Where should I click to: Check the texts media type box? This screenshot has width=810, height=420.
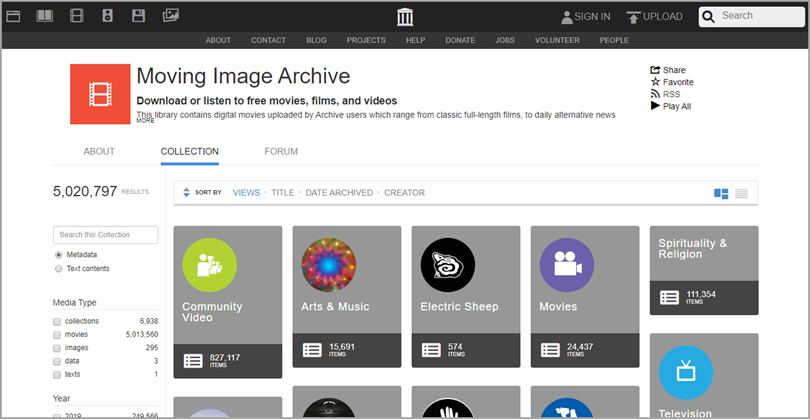click(57, 375)
